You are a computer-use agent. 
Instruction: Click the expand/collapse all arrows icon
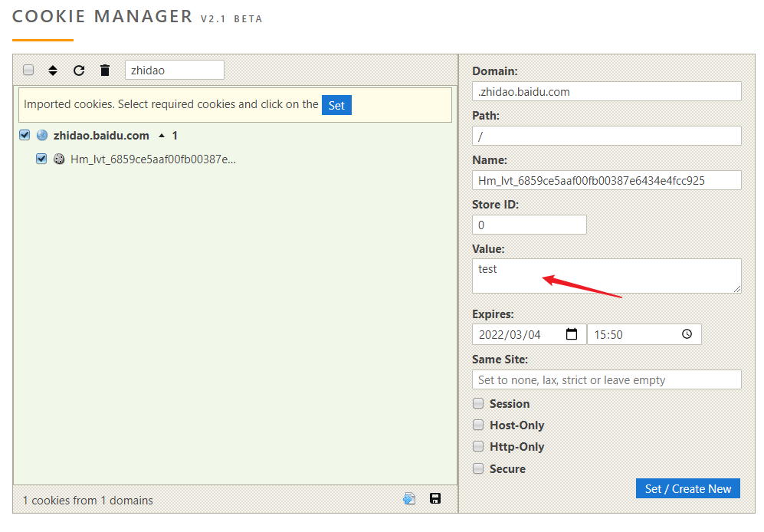53,71
